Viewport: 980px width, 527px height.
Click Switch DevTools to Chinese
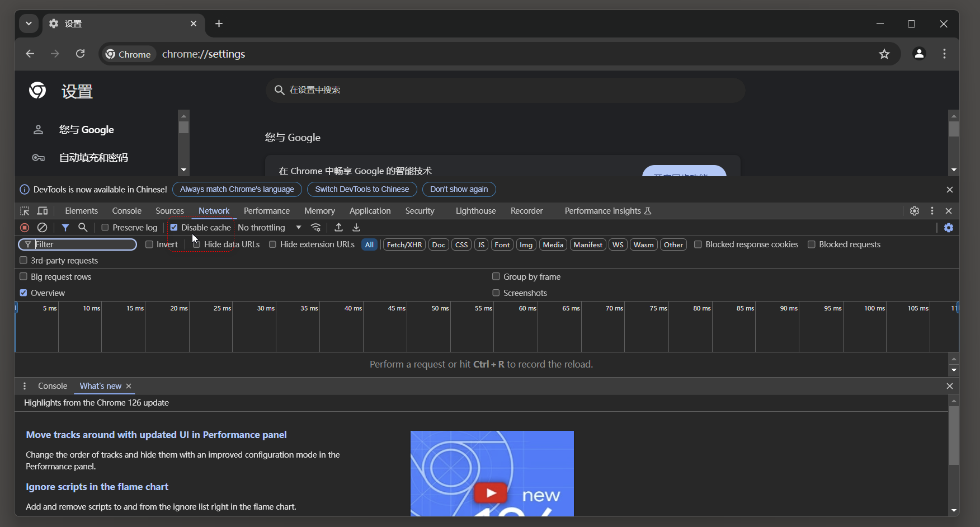pos(362,190)
